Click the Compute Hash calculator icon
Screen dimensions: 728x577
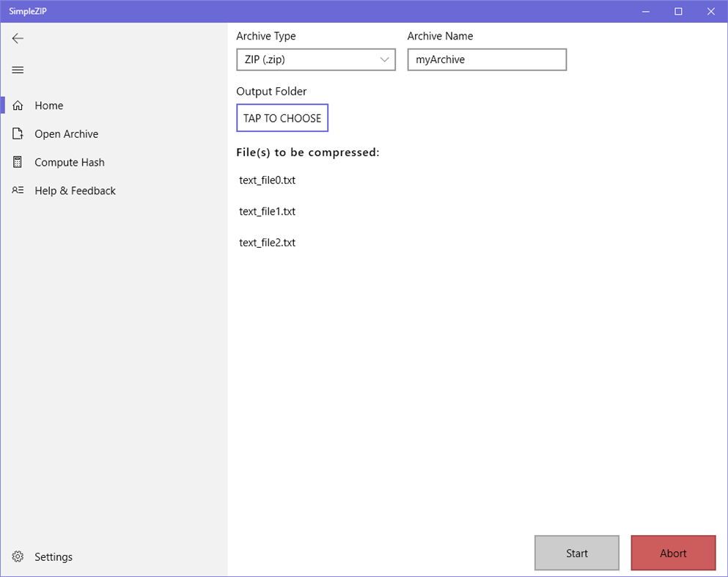click(18, 162)
